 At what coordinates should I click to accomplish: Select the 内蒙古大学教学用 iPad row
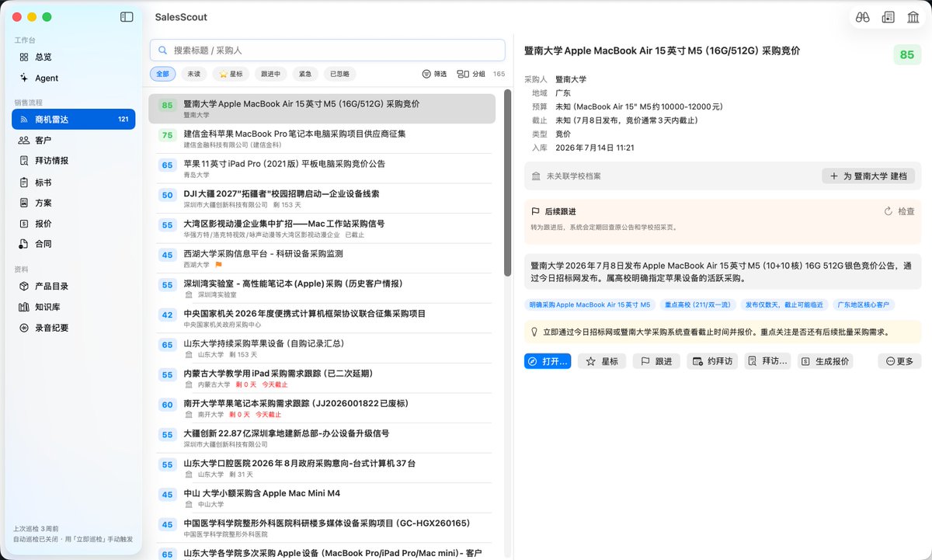[x=322, y=378]
